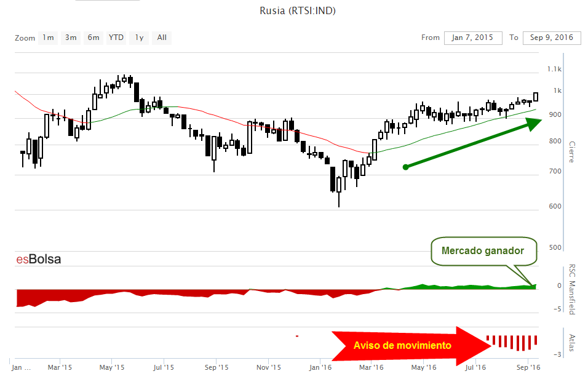Screen dimensions: 588x379
Task: Click the -3 Atlas axis value
Action: (558, 354)
